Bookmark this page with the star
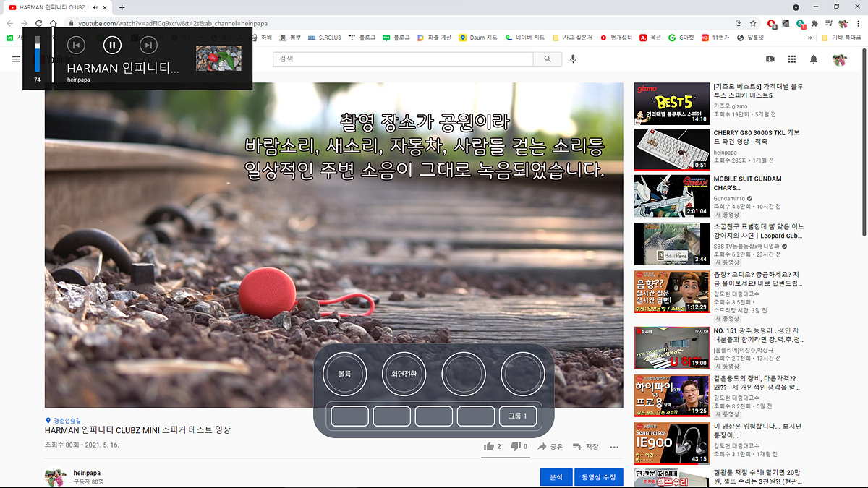The width and height of the screenshot is (868, 488). coord(753,23)
